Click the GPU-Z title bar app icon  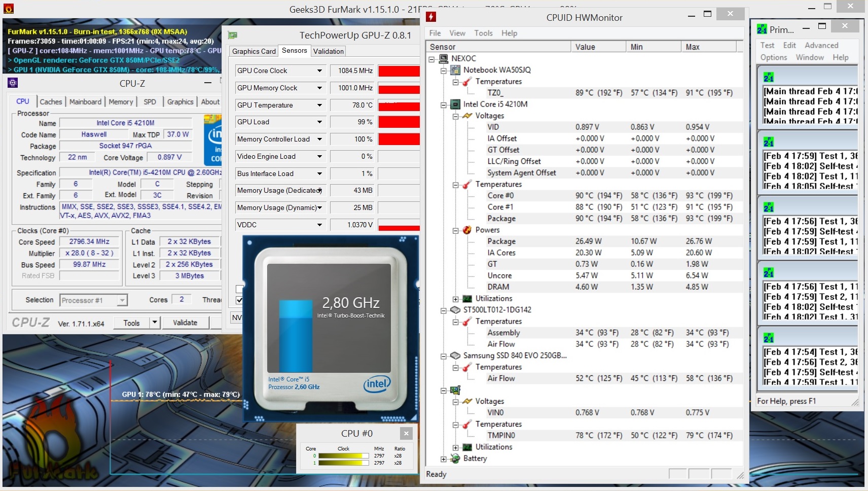tap(233, 35)
